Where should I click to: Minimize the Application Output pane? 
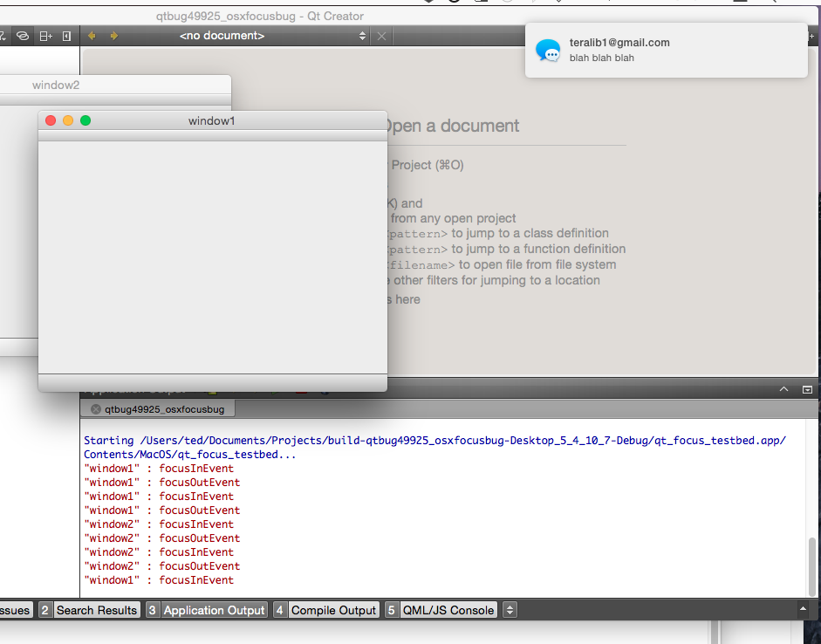pyautogui.click(x=807, y=389)
